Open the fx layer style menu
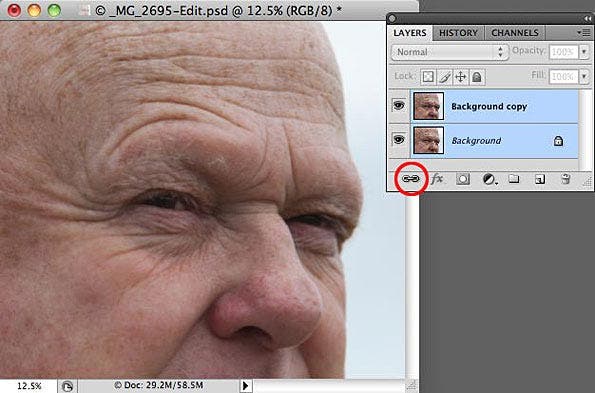The width and height of the screenshot is (595, 393). click(437, 178)
